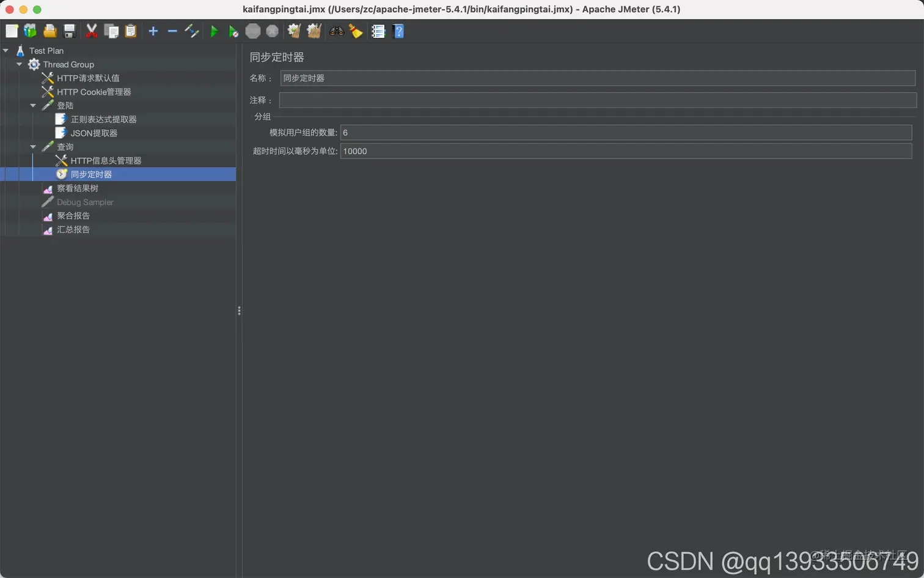Click the split pane divider handle
924x578 pixels.
[x=239, y=311]
